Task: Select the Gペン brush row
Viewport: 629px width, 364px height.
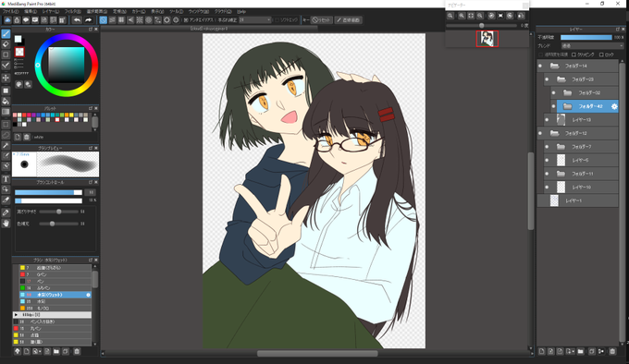Action: click(55, 274)
